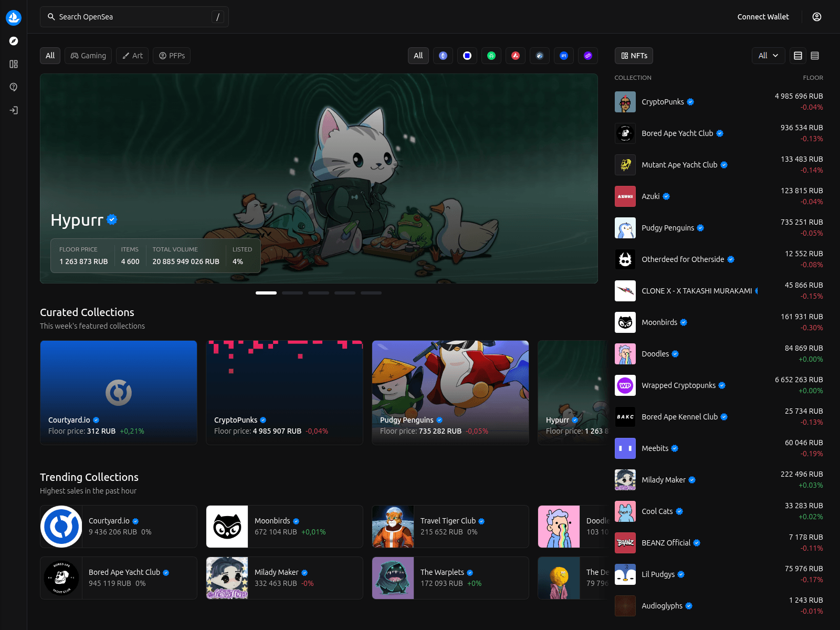Filter by ApeChain blue icon
The height and width of the screenshot is (630, 840).
click(564, 56)
